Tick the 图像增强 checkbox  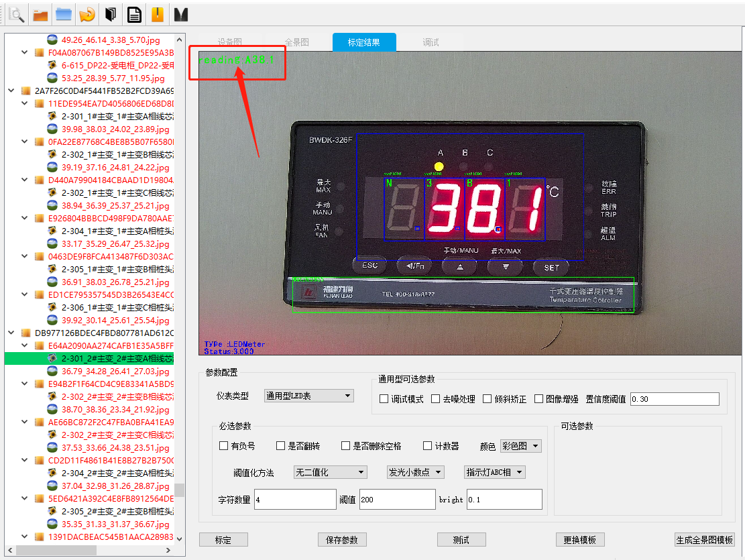click(538, 399)
